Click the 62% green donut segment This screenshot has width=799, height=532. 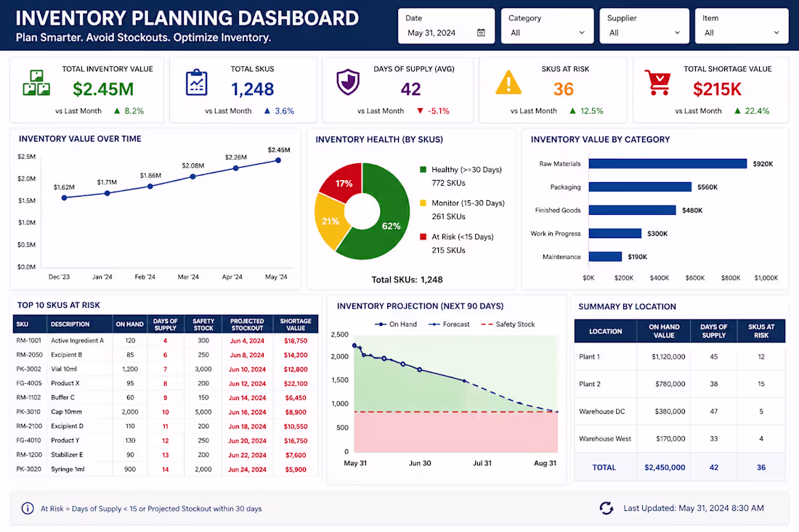pos(392,226)
